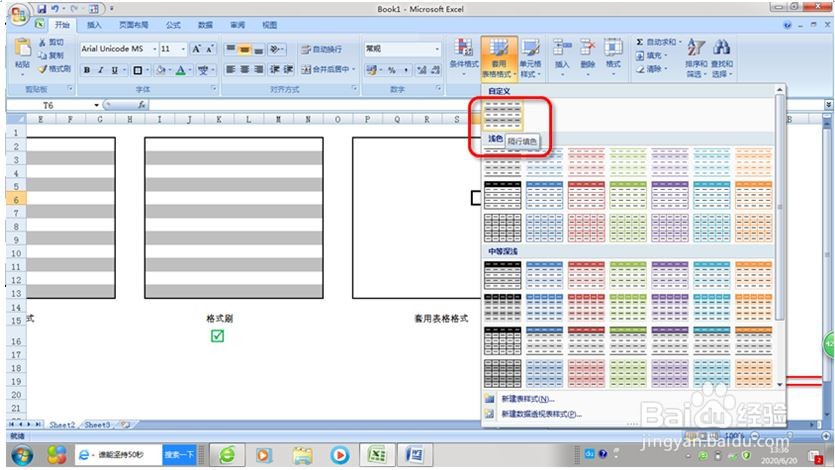The image size is (835, 470).
Task: Apply font color letter A
Action: pos(181,70)
